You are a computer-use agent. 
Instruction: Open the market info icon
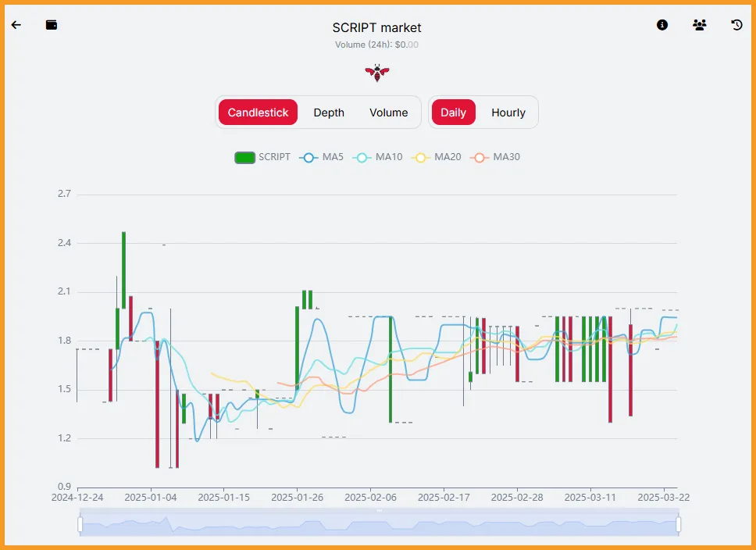point(662,24)
